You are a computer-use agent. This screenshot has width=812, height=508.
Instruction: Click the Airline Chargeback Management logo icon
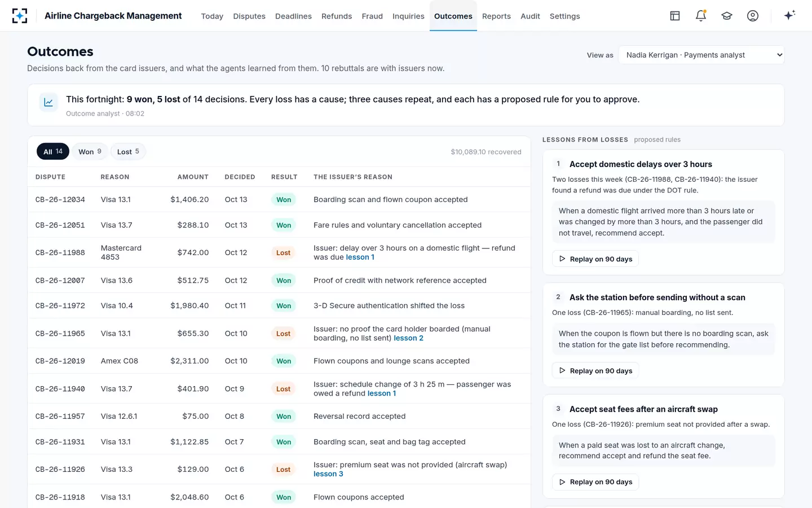tap(20, 16)
